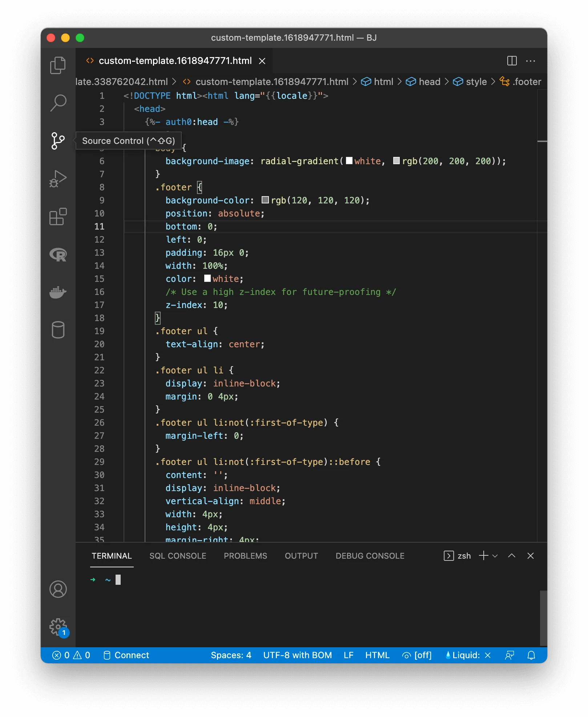
Task: Switch to the OUTPUT tab
Action: 301,556
